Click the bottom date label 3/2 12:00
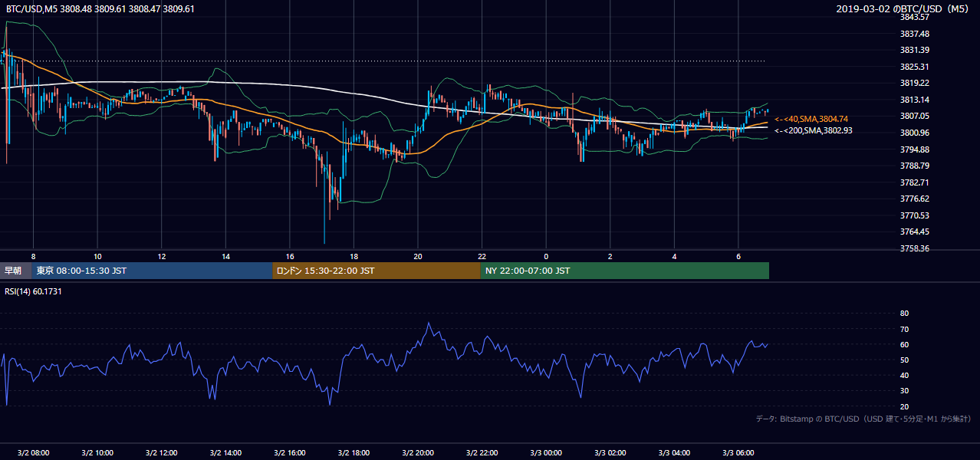 161,453
